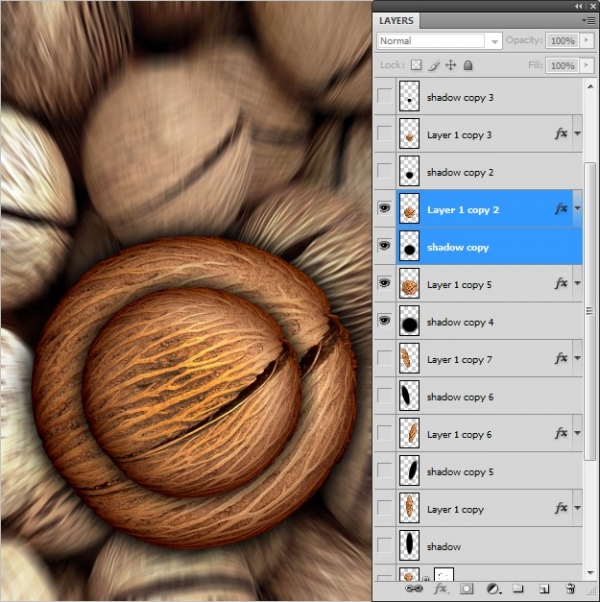600x602 pixels.
Task: Expand effects of Layer 1 copy
Action: click(577, 508)
